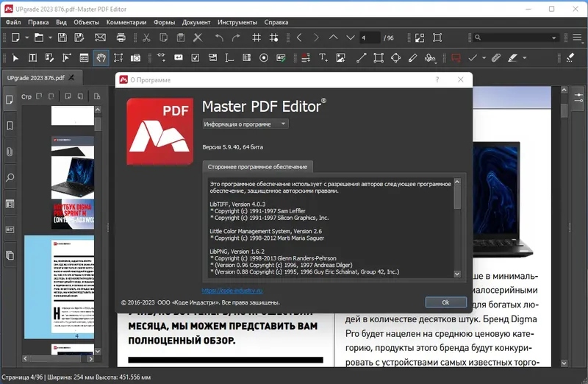The width and height of the screenshot is (588, 384).
Task: Click the Undo arrow icon
Action: pos(219,38)
